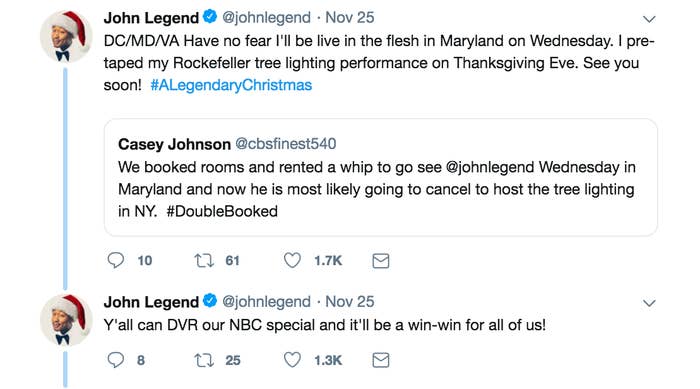
Task: Open the Nov 25 timestamp on second tweet
Action: [x=350, y=301]
